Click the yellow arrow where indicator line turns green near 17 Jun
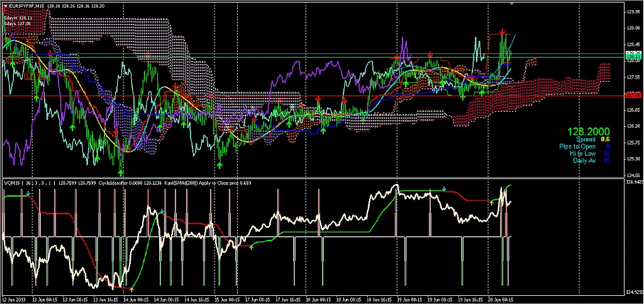644x304 pixels. pos(251,247)
